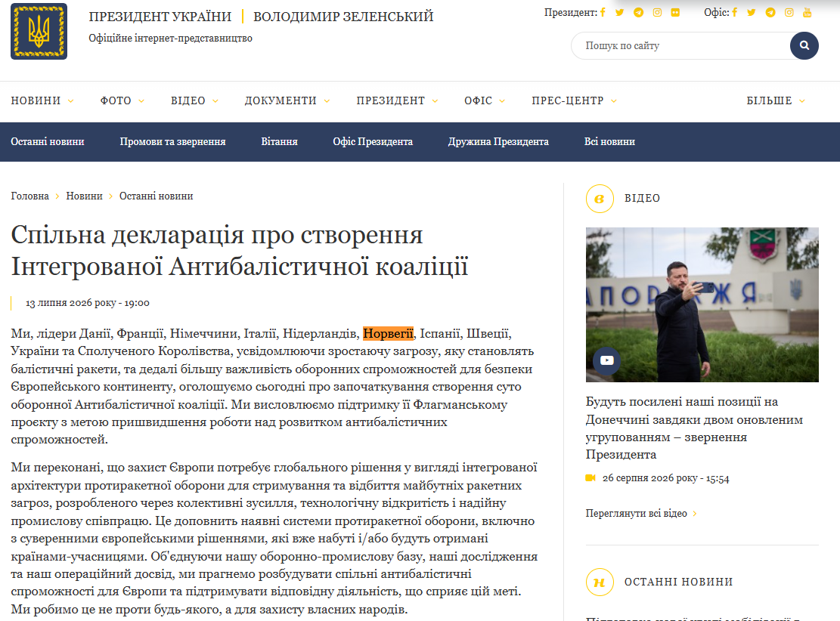Image resolution: width=840 pixels, height=621 pixels.
Task: Click the ВІДЕО sidebar heading
Action: [x=642, y=198]
